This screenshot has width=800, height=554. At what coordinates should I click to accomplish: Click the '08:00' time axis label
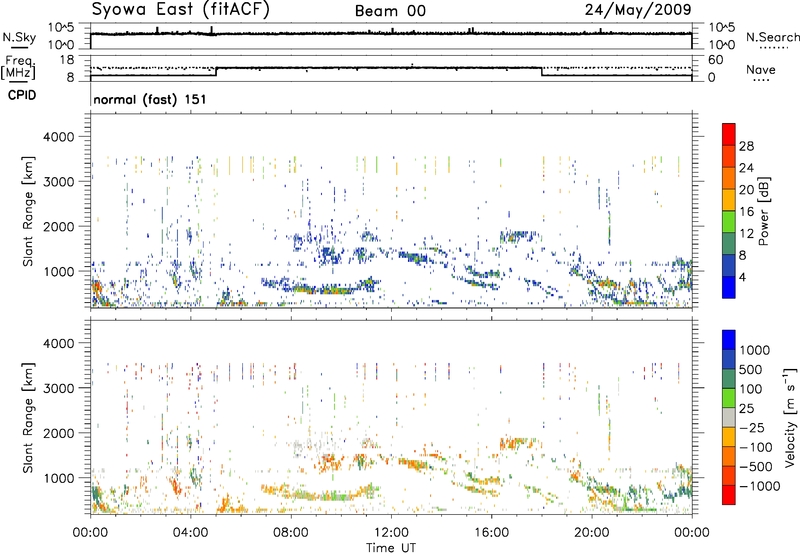click(291, 533)
